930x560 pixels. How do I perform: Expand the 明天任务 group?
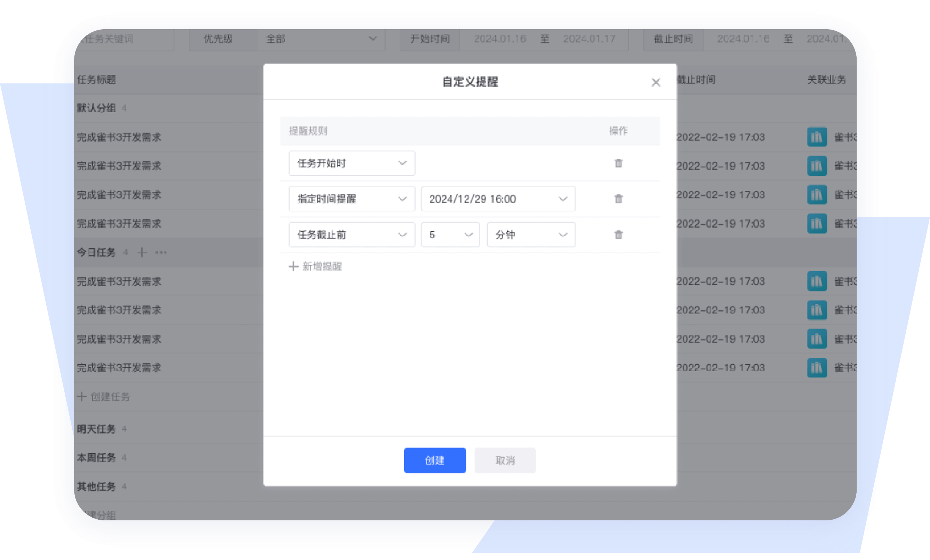coord(96,429)
